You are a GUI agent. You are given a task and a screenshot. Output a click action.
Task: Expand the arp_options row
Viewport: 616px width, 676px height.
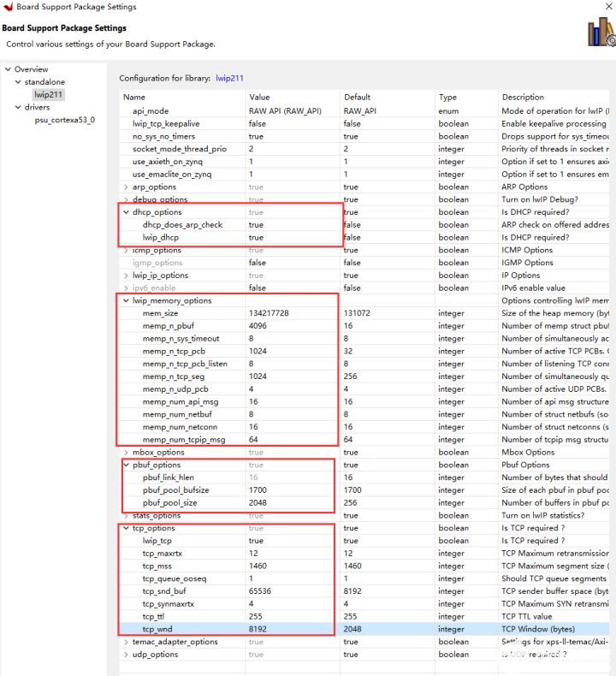[126, 187]
